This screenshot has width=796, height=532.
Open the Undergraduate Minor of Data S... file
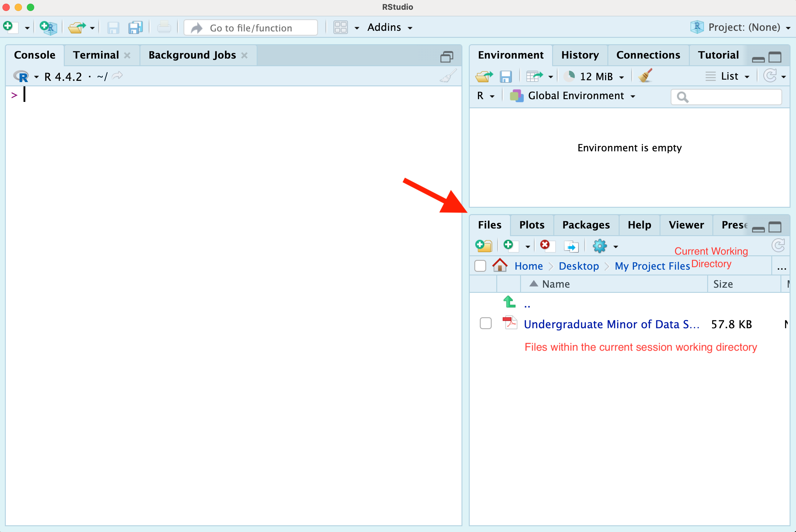pyautogui.click(x=611, y=324)
